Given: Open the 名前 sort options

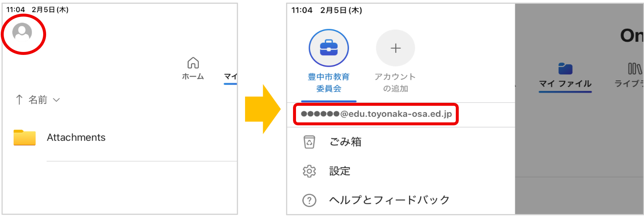Looking at the screenshot, I should (x=38, y=100).
